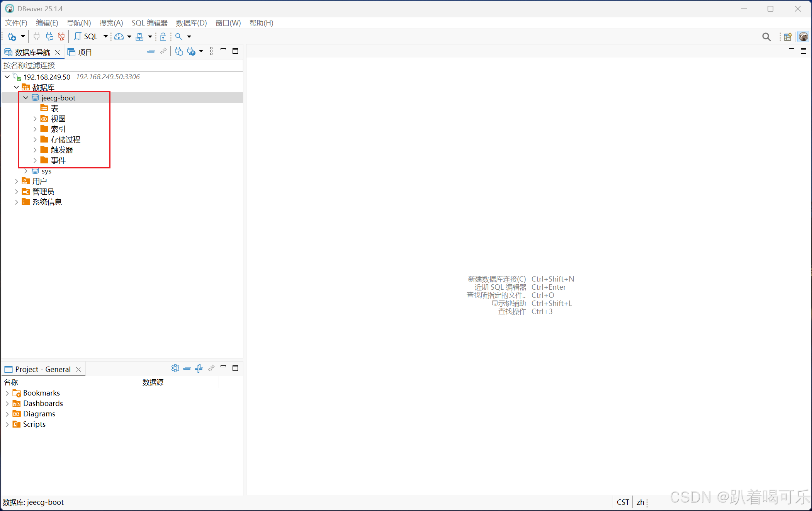812x511 pixels.
Task: Expand the sys database node
Action: pos(26,171)
